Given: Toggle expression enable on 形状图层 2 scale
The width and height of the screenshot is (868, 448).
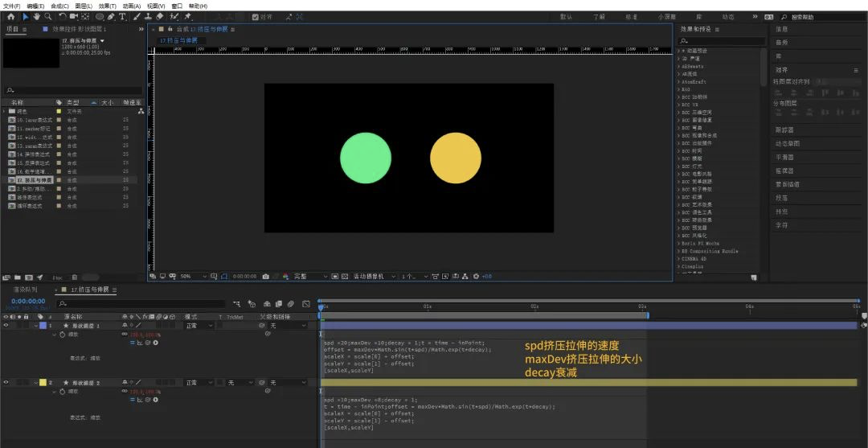Looking at the screenshot, I should point(133,399).
